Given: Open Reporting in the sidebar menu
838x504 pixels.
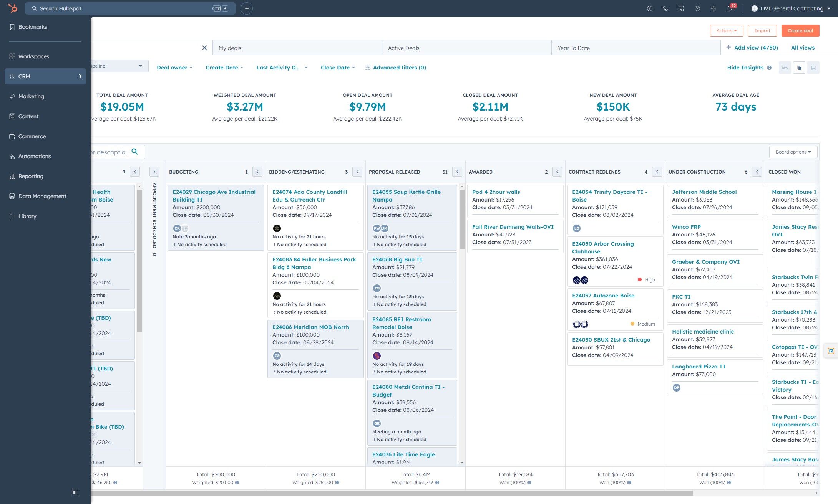Looking at the screenshot, I should coord(31,176).
